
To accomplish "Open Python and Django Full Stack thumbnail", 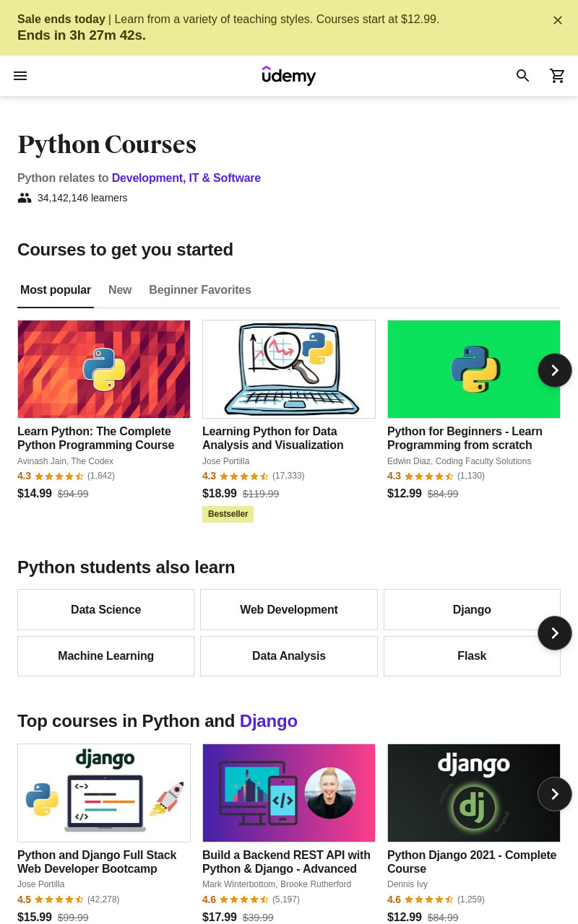I will tap(104, 793).
